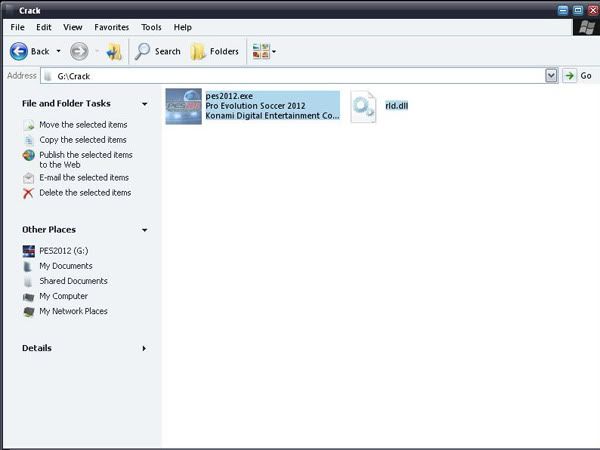Click Publish the selected items to the Web
Screen dimensions: 600x450
pyautogui.click(x=86, y=160)
